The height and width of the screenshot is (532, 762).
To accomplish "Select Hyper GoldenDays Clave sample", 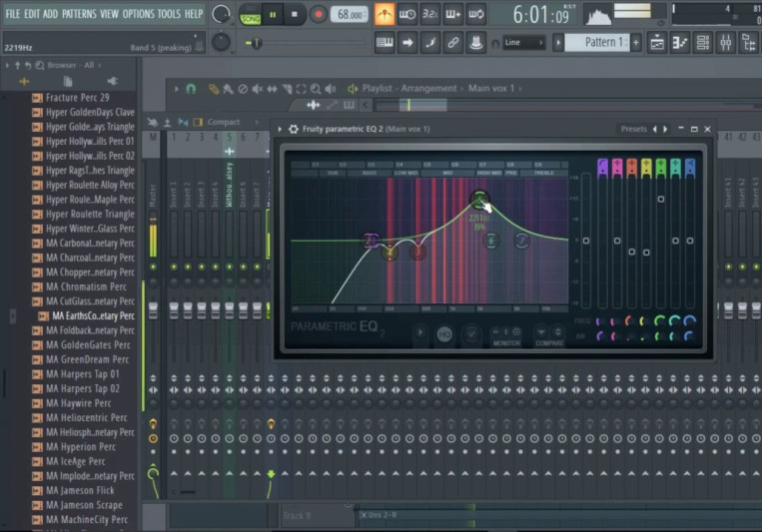I will pos(83,112).
